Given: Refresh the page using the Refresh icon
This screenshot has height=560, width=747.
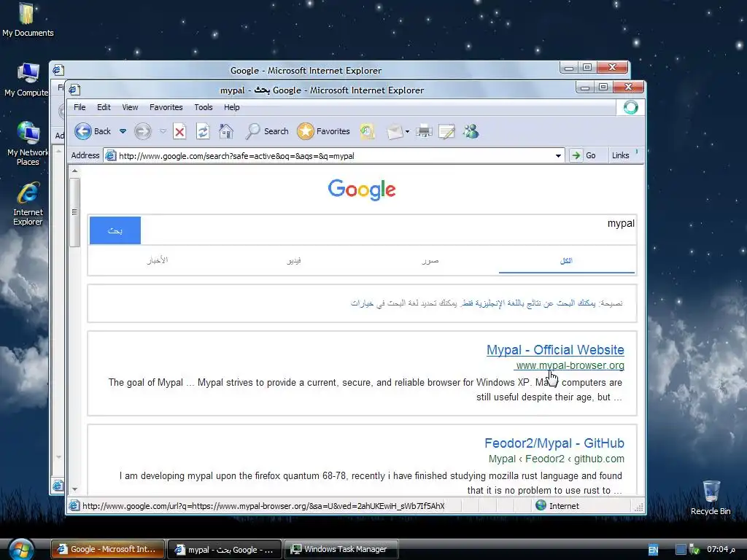Looking at the screenshot, I should pyautogui.click(x=203, y=131).
